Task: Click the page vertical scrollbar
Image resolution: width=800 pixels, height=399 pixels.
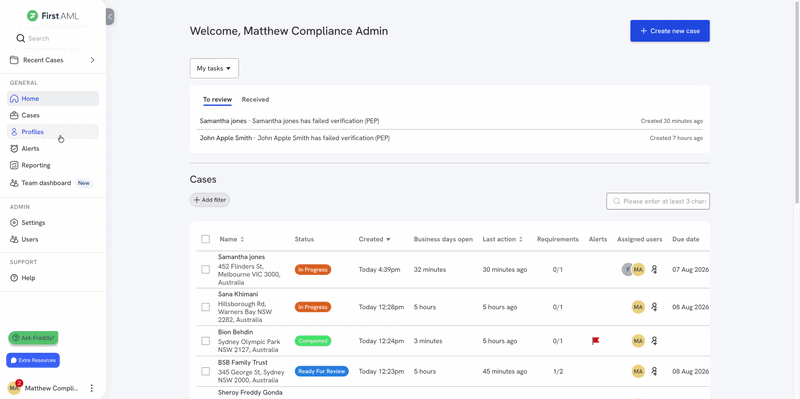Action: coord(797,102)
